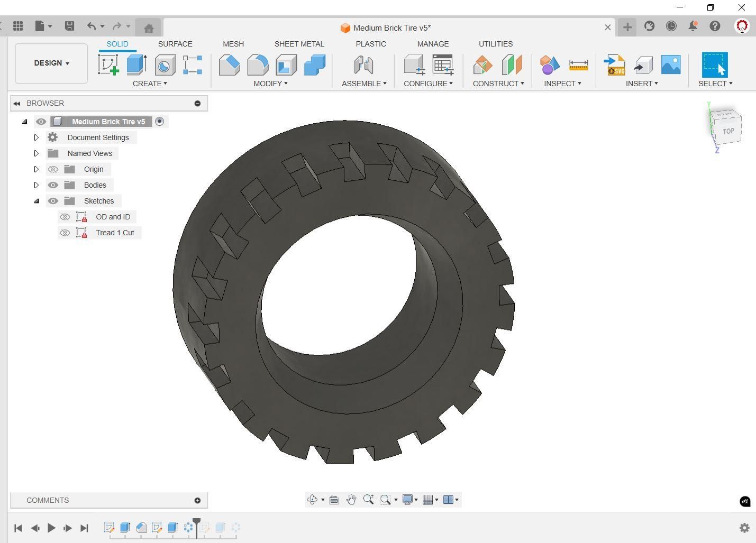This screenshot has height=543, width=756.
Task: Collapse the Sketches folder node
Action: pyautogui.click(x=37, y=201)
